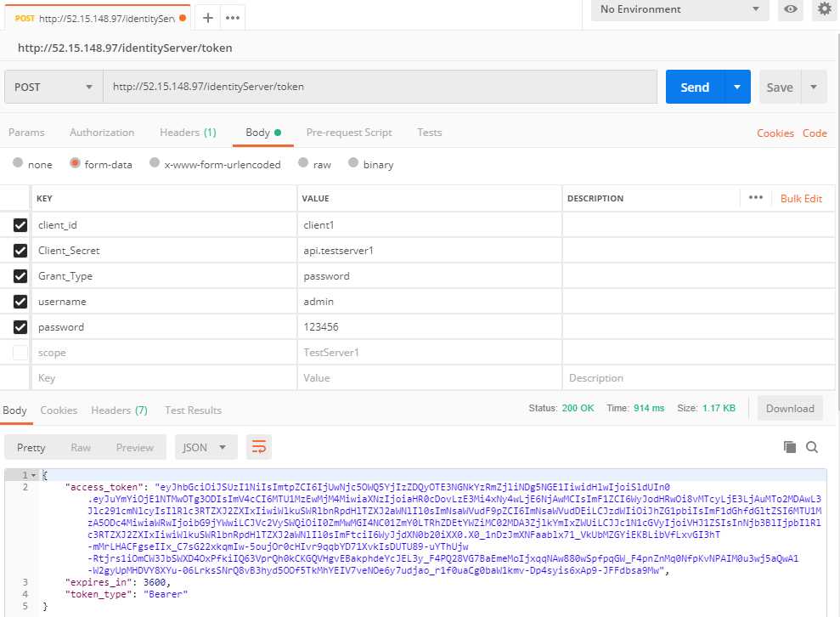Switch response view to Raw
840x617 pixels.
coord(81,448)
